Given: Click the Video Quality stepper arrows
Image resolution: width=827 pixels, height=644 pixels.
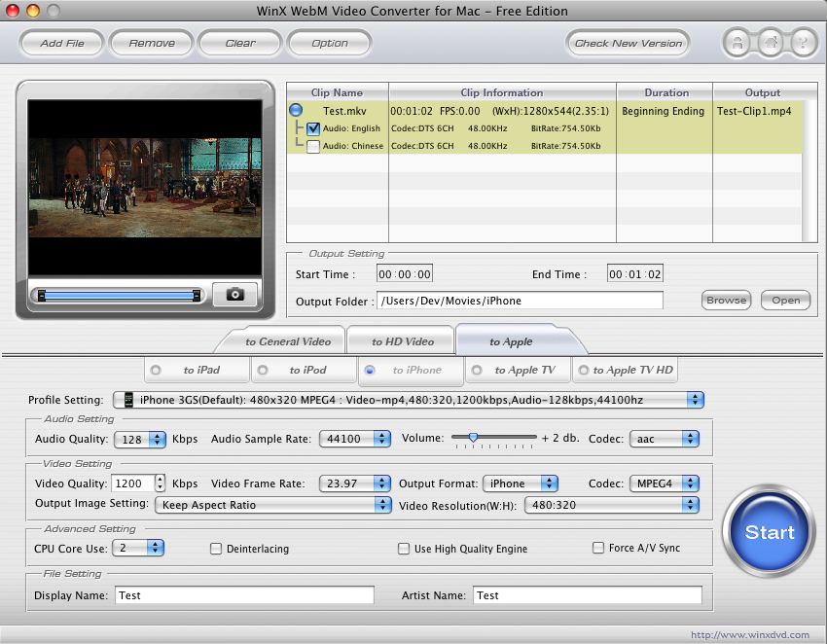Looking at the screenshot, I should click(x=160, y=483).
